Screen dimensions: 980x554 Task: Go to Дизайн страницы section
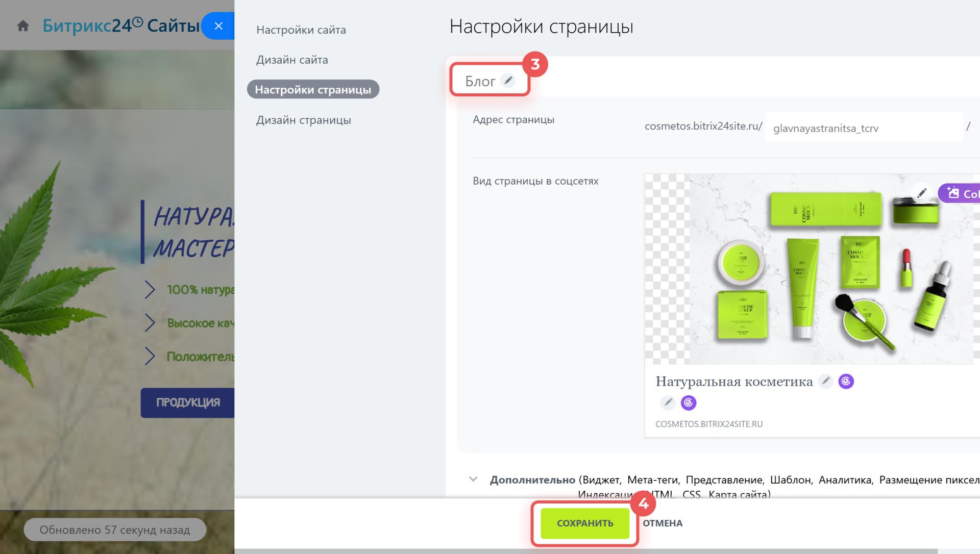(x=303, y=120)
